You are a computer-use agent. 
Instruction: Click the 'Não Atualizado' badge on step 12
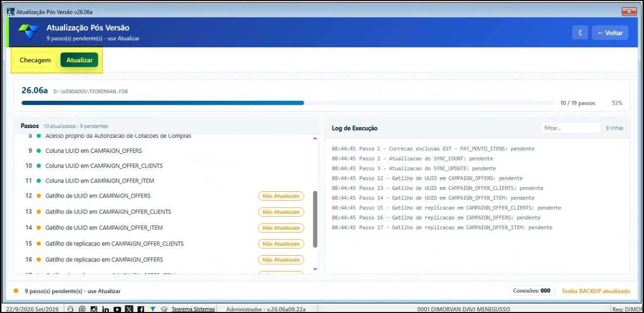point(281,196)
